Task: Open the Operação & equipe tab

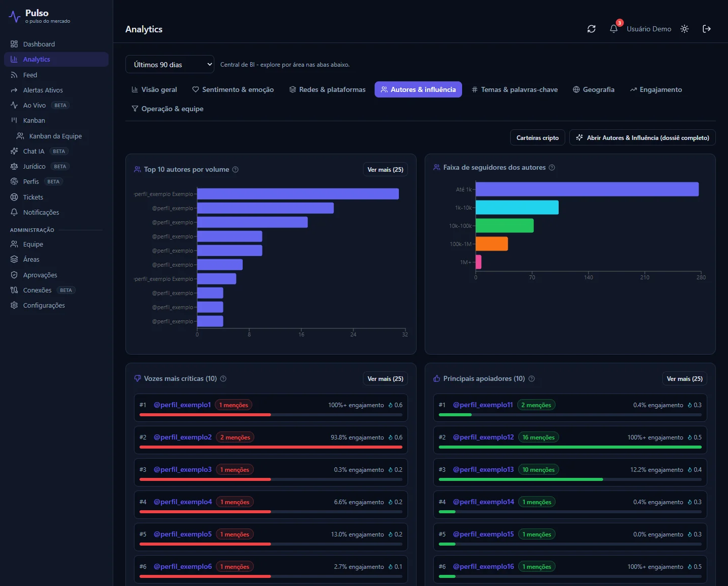Action: (167, 109)
